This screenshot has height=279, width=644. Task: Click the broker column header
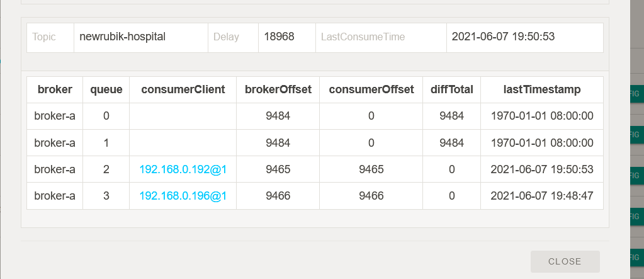coord(55,89)
